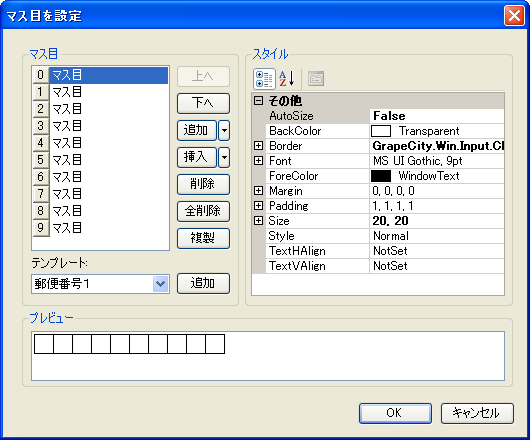Viewport: 530px width, 440px height.
Task: Click the 全削除 button
Action: tap(203, 211)
